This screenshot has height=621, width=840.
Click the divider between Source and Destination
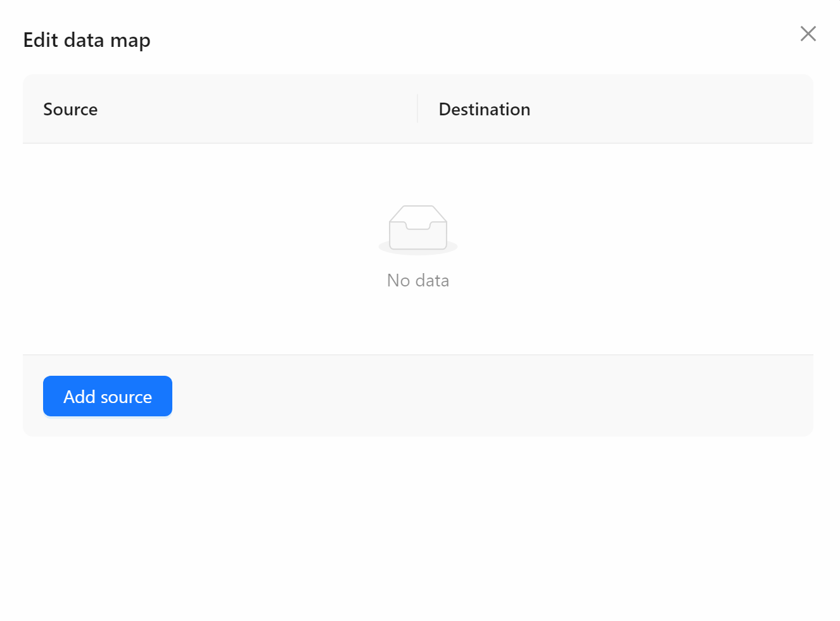tap(417, 109)
